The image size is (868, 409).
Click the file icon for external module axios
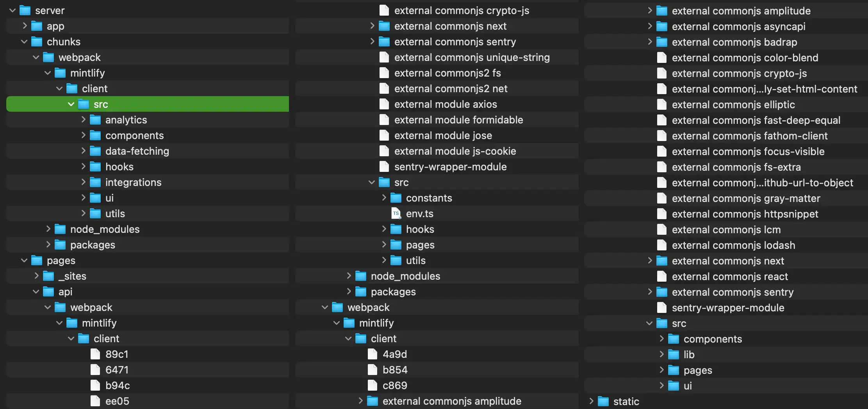pos(384,104)
